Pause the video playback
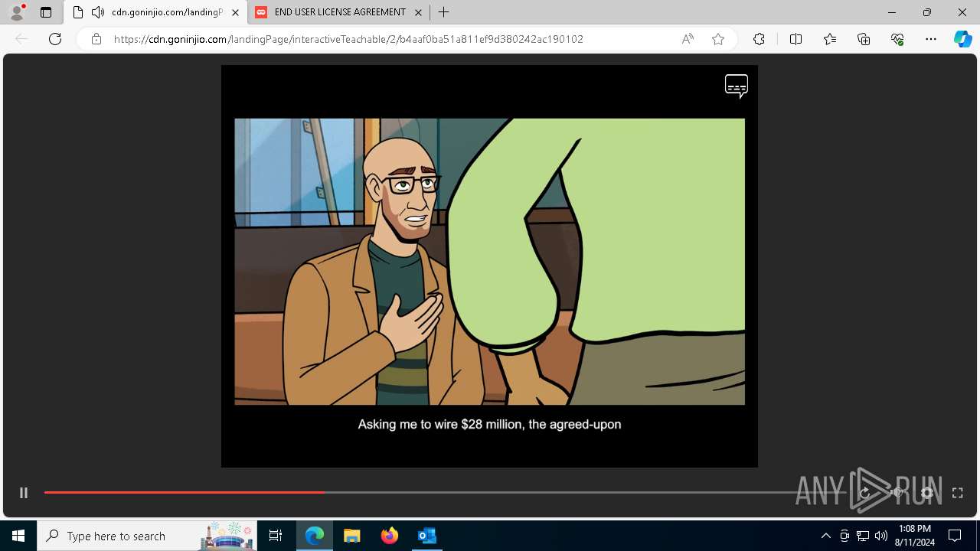 [x=24, y=493]
